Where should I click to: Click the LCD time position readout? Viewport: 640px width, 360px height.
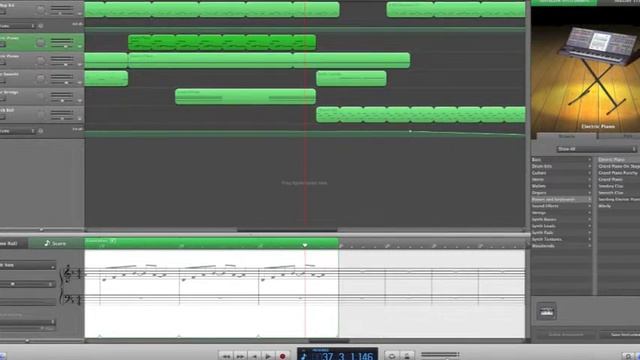[348, 356]
